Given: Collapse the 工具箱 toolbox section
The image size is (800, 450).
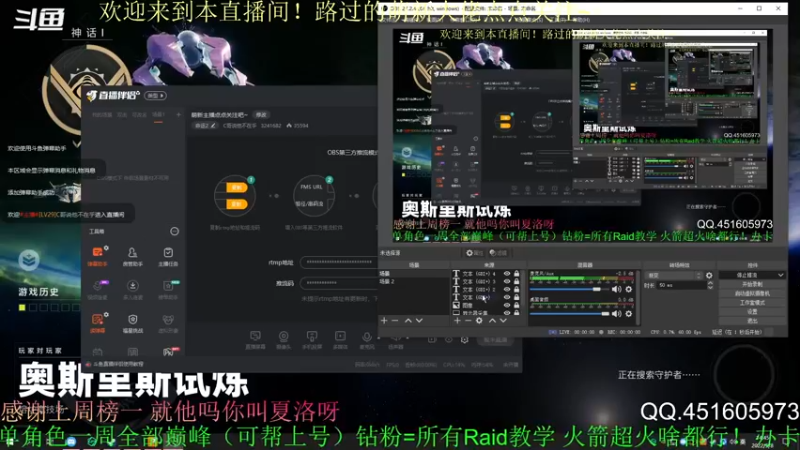Looking at the screenshot, I should [174, 232].
